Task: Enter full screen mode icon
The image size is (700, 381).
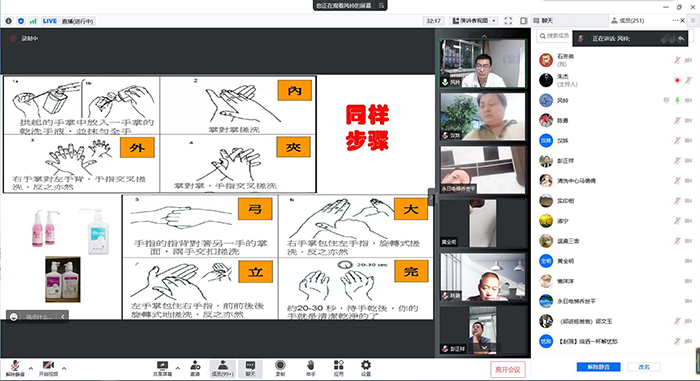Action: click(x=508, y=21)
